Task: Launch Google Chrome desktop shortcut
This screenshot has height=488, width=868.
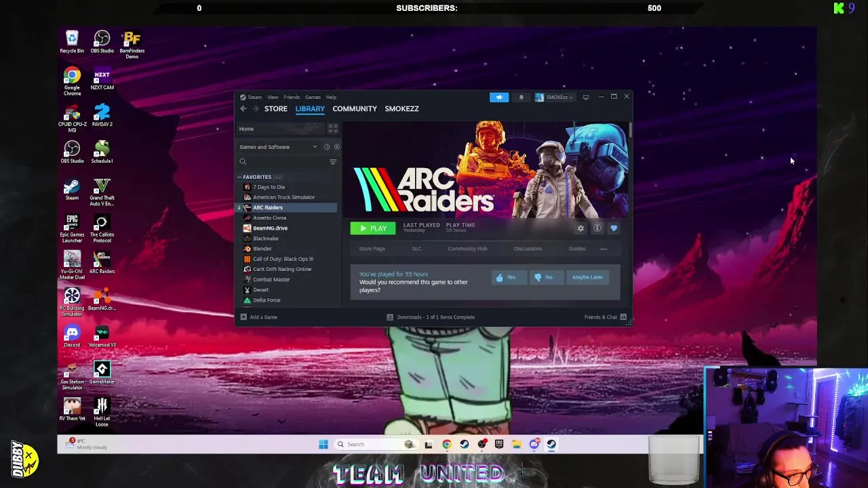Action: pos(72,81)
